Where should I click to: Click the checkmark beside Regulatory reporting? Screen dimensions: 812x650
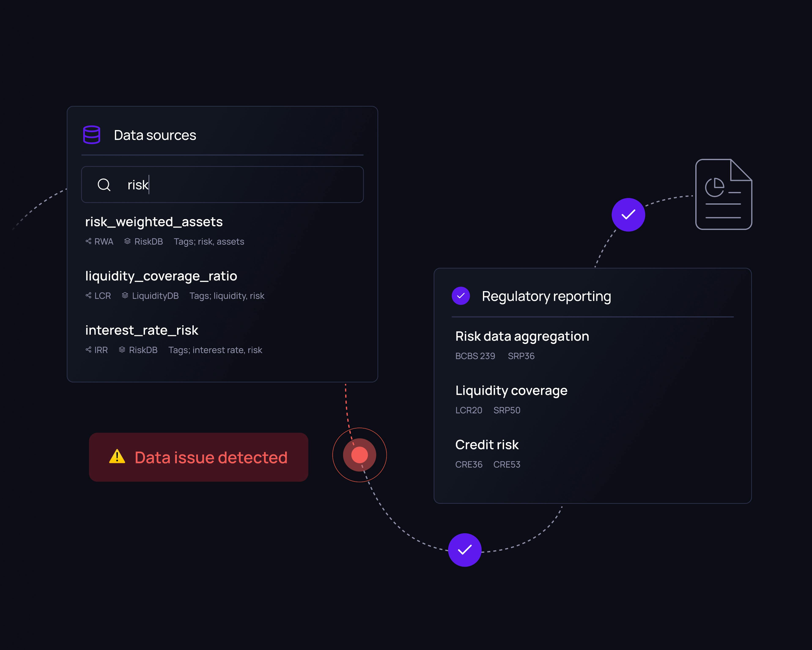[461, 296]
